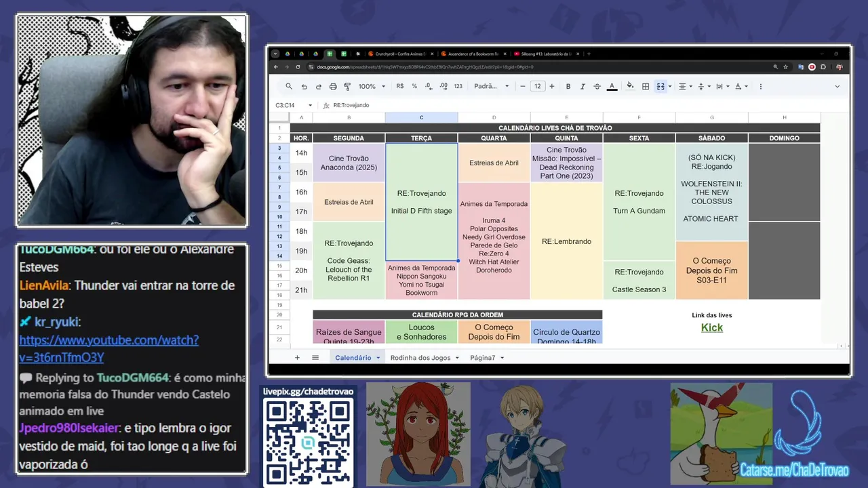Screen dimensions: 868x488
Task: Open the borders menu
Action: tap(646, 87)
